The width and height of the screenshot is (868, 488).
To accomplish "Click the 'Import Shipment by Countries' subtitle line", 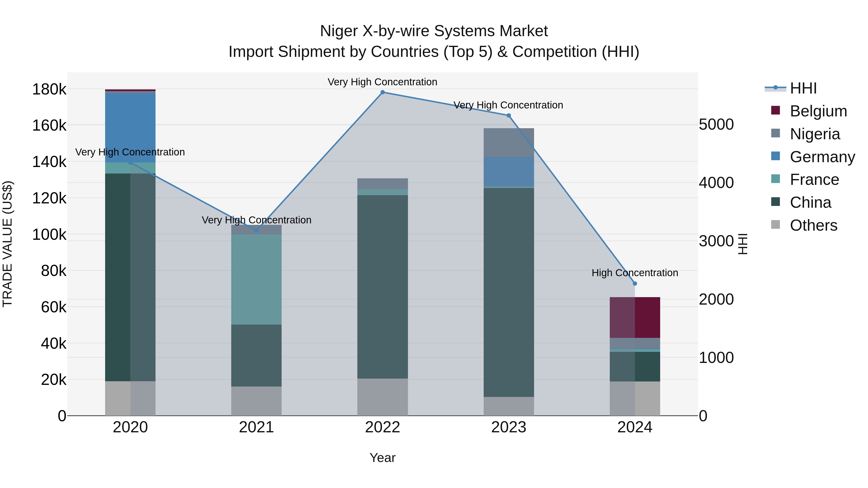I will (434, 52).
